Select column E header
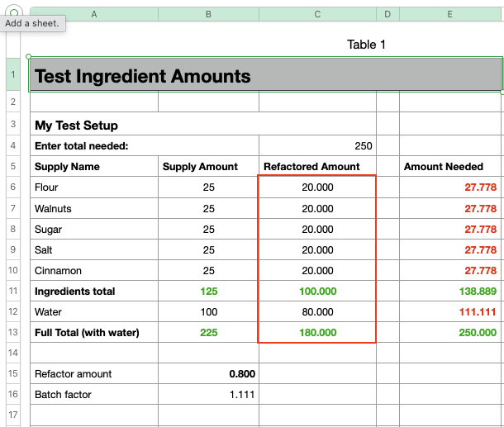This screenshot has height=427, width=504. pos(450,14)
